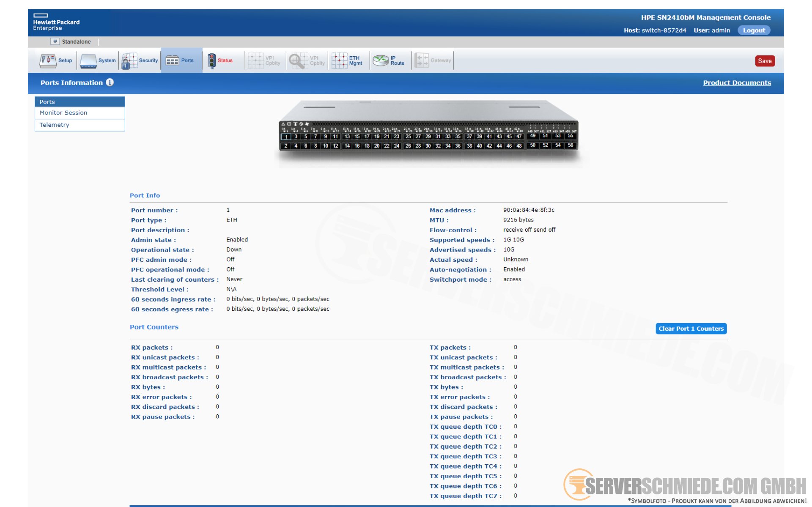Open the Product Documents link
Image resolution: width=812 pixels, height=507 pixels.
coord(737,83)
